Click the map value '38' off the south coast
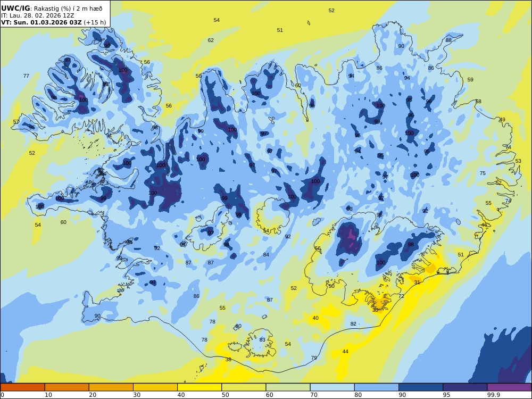 [x=228, y=360]
